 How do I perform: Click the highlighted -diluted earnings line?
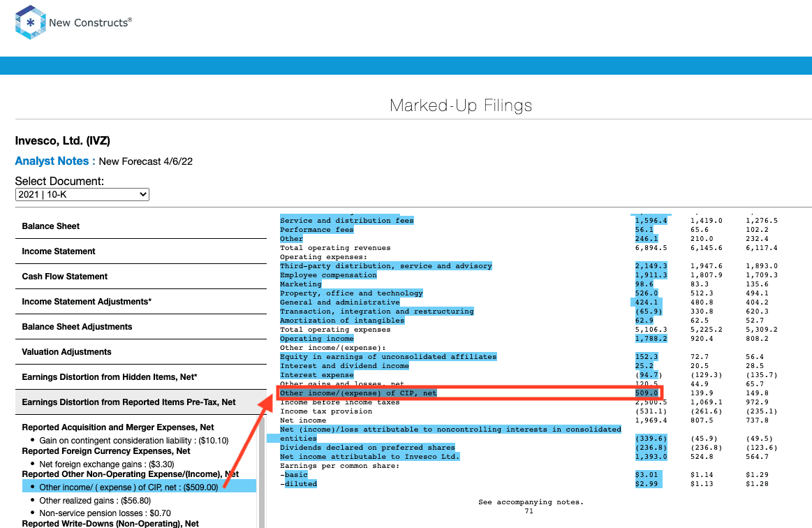[299, 483]
